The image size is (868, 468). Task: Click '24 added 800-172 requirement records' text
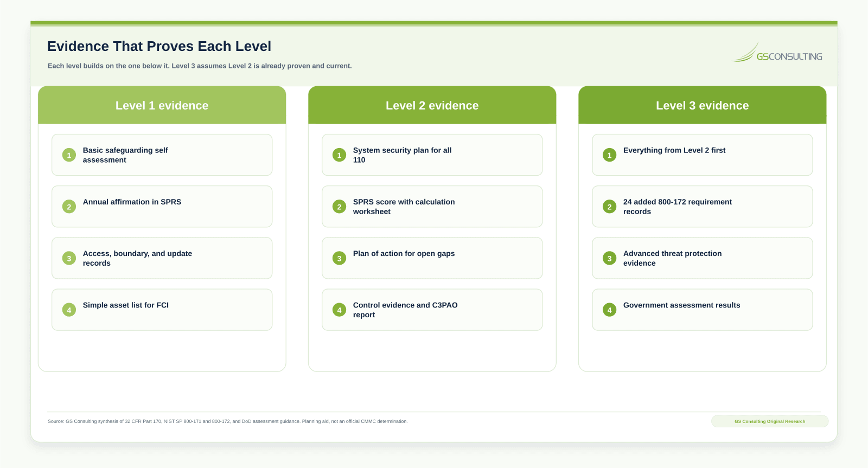pos(678,207)
